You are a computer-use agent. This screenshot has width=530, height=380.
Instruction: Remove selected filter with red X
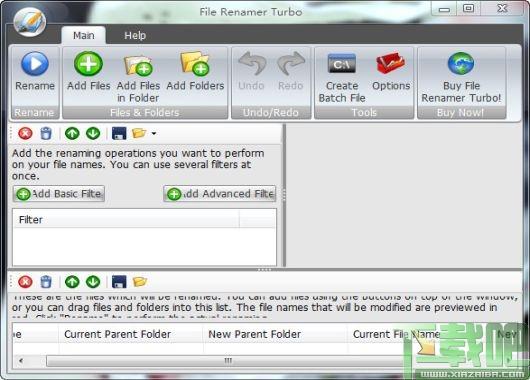click(x=25, y=133)
